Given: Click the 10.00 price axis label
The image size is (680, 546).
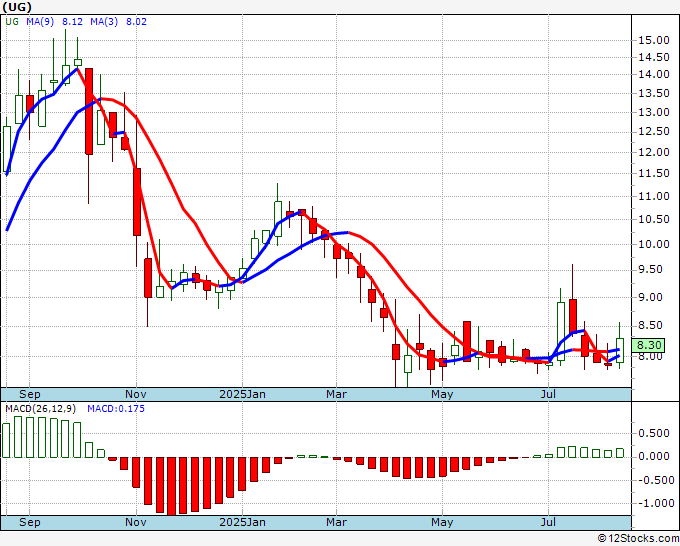Looking at the screenshot, I should click(x=654, y=244).
